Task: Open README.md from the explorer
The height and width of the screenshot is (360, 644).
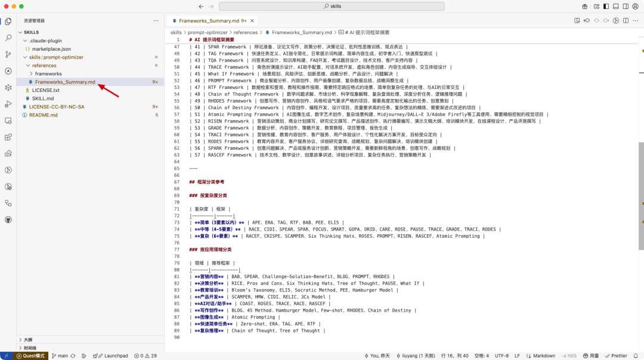Action: [x=43, y=115]
